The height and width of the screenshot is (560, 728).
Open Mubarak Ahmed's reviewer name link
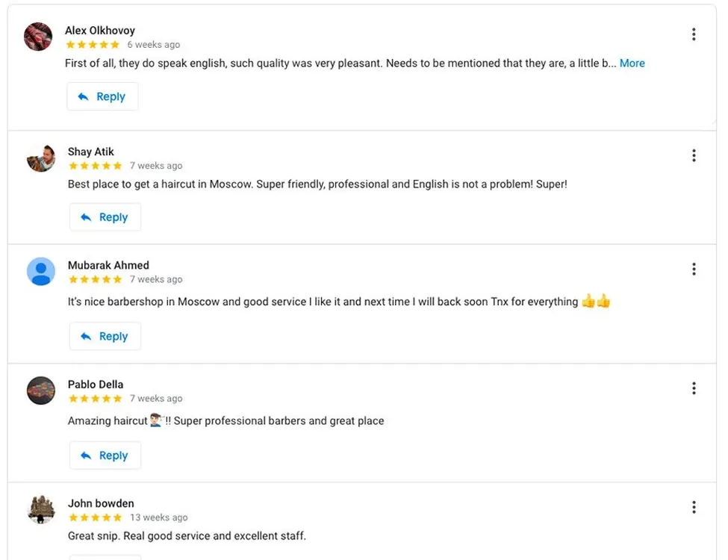[x=108, y=265]
